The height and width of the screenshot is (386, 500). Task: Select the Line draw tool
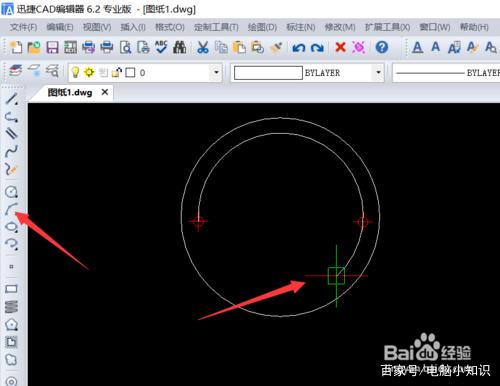coord(12,99)
